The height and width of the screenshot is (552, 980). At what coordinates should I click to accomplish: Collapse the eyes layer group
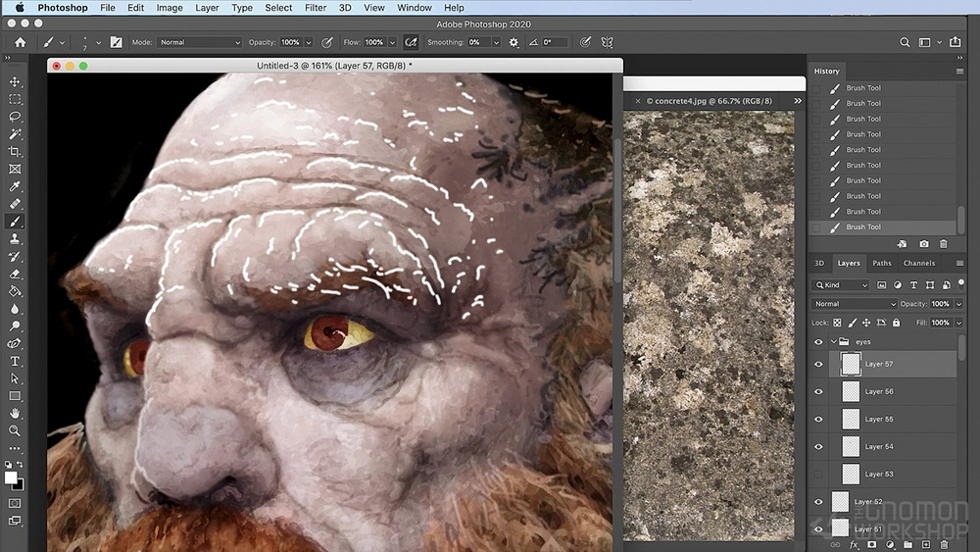[833, 342]
